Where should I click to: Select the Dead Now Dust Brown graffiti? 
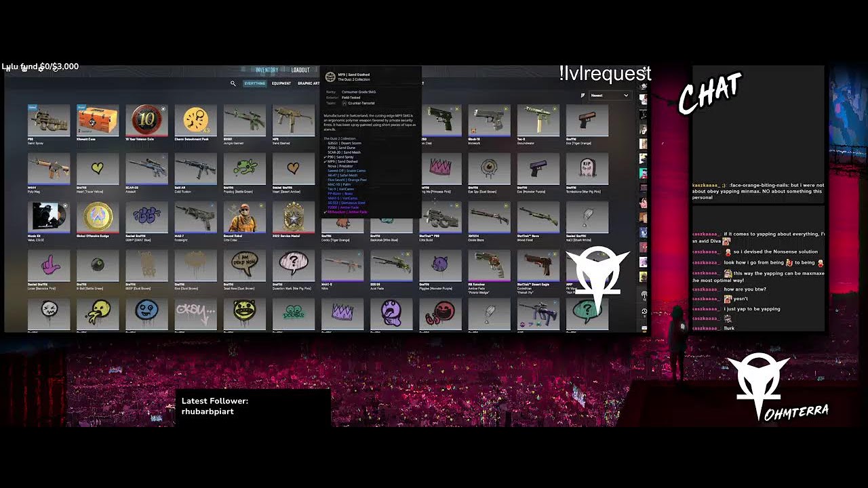click(x=244, y=266)
